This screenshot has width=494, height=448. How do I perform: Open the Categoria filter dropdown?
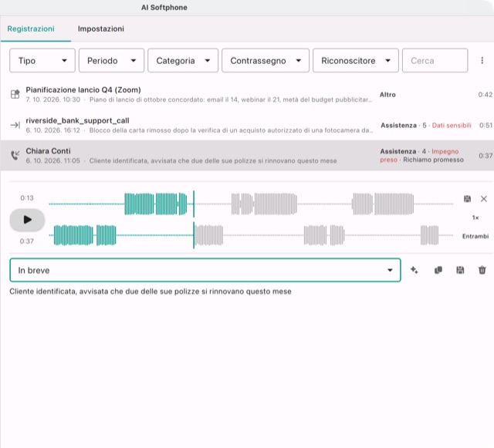click(x=183, y=60)
